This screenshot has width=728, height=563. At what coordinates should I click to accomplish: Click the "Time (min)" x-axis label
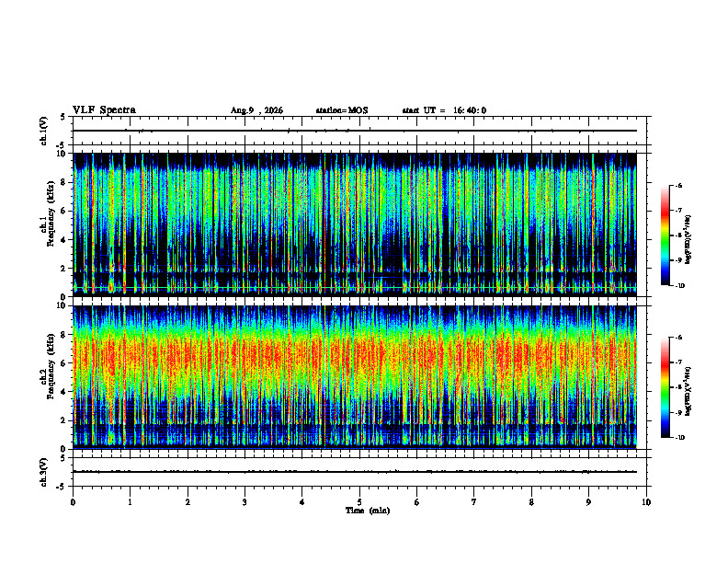368,511
